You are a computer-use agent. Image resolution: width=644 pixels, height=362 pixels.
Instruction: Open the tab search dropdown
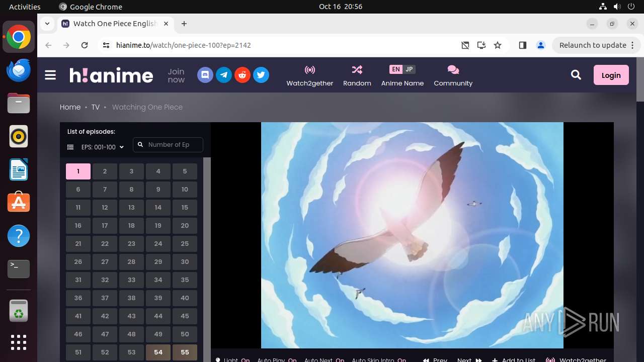(x=47, y=24)
